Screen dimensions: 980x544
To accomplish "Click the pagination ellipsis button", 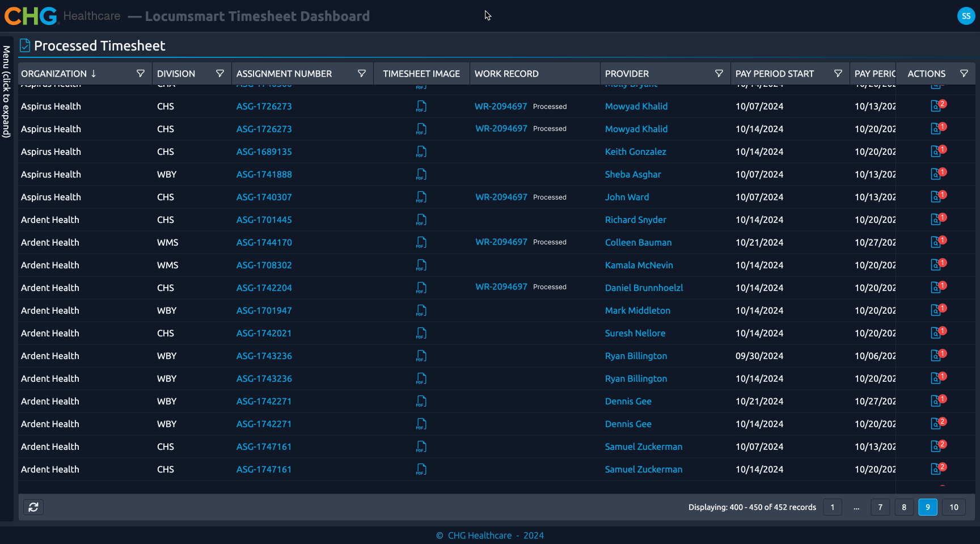I will pyautogui.click(x=856, y=507).
